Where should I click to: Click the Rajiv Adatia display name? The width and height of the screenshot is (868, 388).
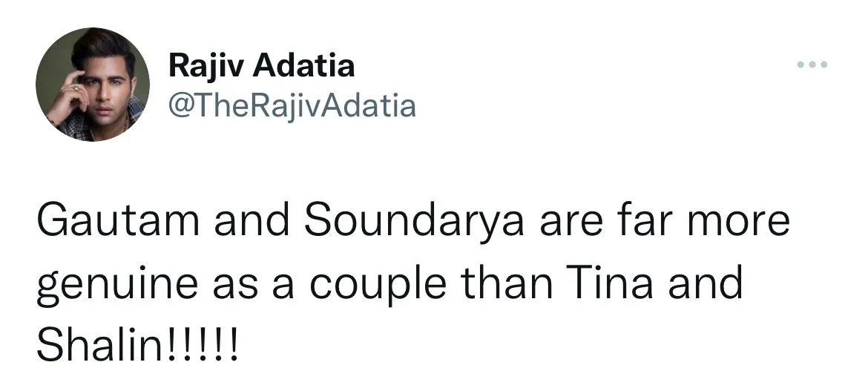click(261, 66)
